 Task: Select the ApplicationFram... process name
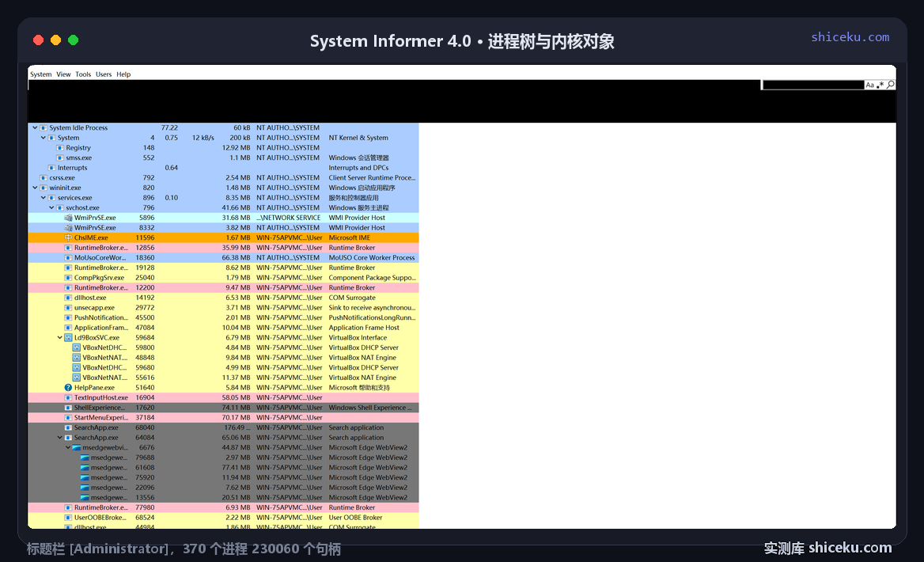point(101,328)
